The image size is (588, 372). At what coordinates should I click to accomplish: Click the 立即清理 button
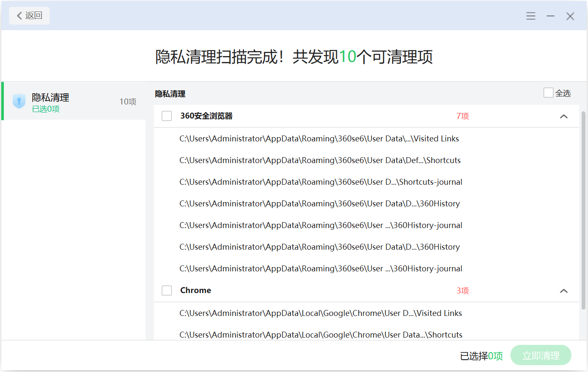(x=541, y=355)
